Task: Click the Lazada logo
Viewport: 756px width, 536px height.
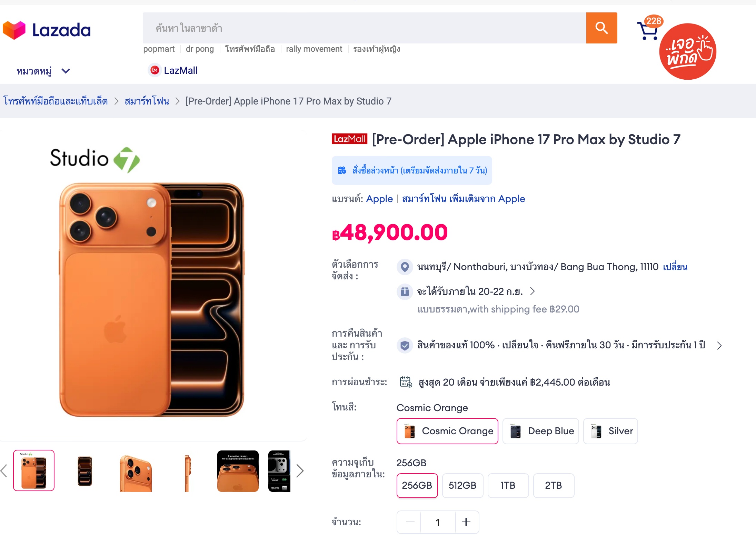Action: click(x=47, y=30)
